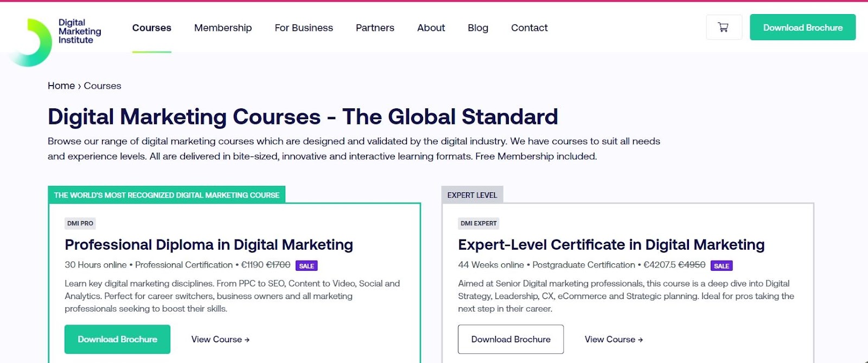Open Professional Diploma in Digital Marketing title
This screenshot has width=868, height=363.
pos(209,245)
